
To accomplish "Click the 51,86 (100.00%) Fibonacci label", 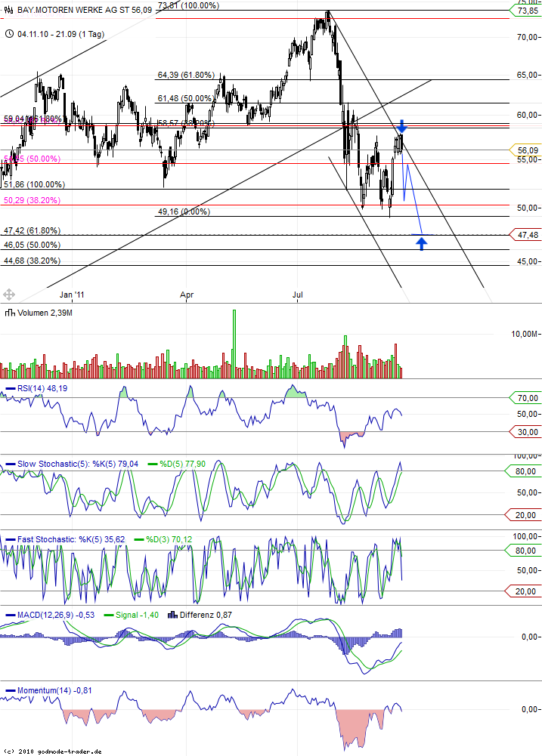I will (x=34, y=185).
